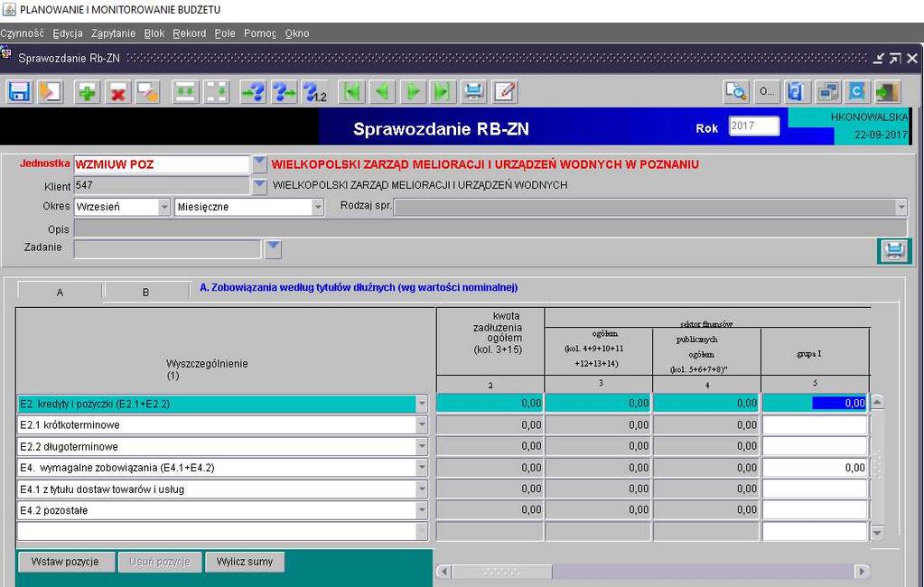
Task: Go to first record arrow icon
Action: point(352,92)
